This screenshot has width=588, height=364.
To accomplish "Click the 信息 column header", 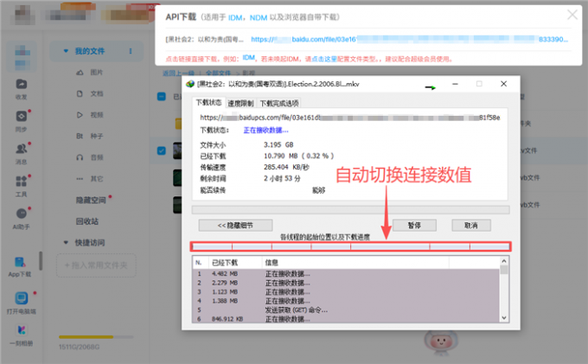I will (355, 263).
